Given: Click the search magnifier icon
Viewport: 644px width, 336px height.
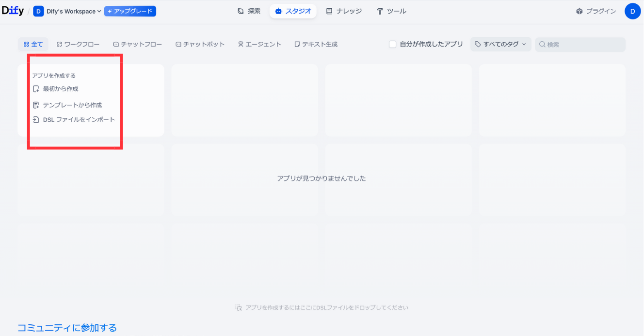Looking at the screenshot, I should click(x=542, y=45).
